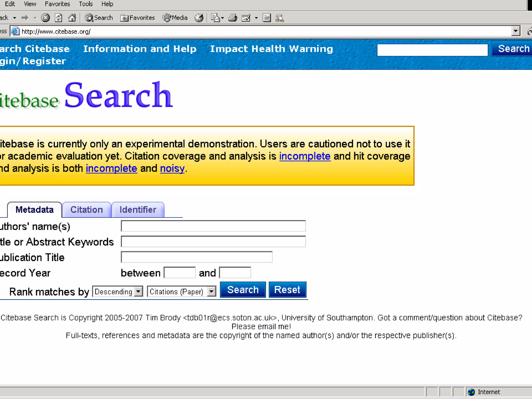Click the Refresh page icon

(x=59, y=18)
